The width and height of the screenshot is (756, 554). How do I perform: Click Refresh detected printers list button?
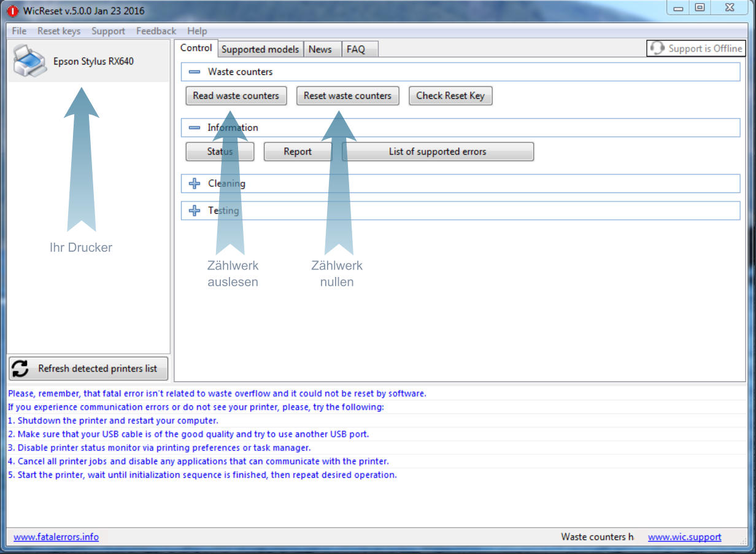pyautogui.click(x=88, y=369)
